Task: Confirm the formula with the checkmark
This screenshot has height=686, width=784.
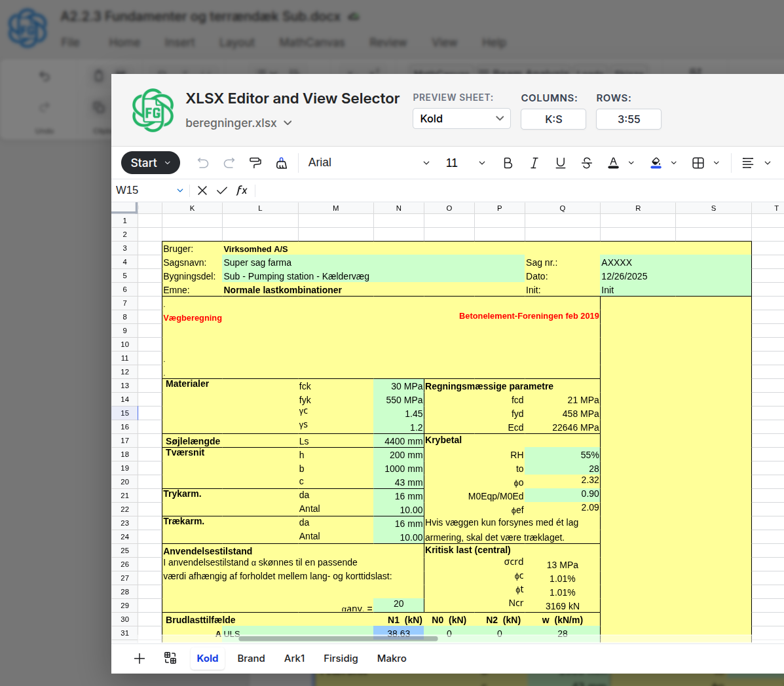Action: 222,190
